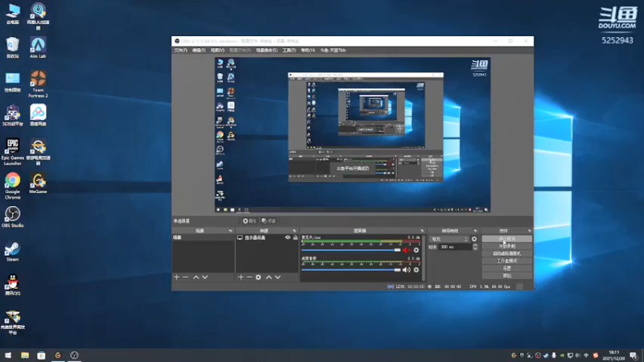Toggle visibility eye of display capture source
Image resolution: width=644 pixels, height=362 pixels.
(287, 237)
